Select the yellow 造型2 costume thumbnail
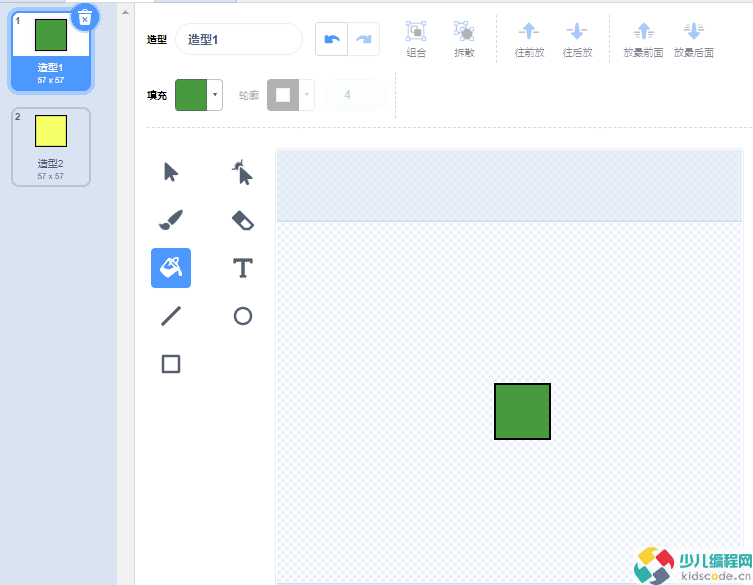Viewport: 753px width, 585px height. [x=51, y=147]
